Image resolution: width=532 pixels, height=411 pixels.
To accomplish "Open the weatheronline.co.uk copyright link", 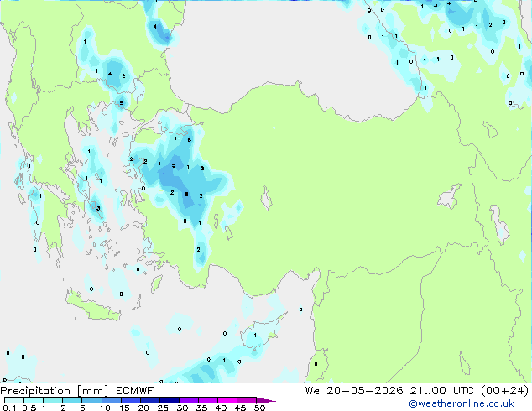I will pos(462,403).
